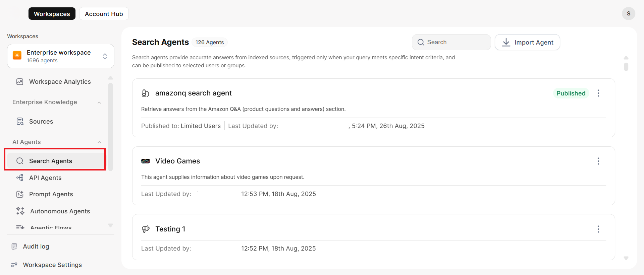
Task: Select the Workspaces tab
Action: [52, 14]
